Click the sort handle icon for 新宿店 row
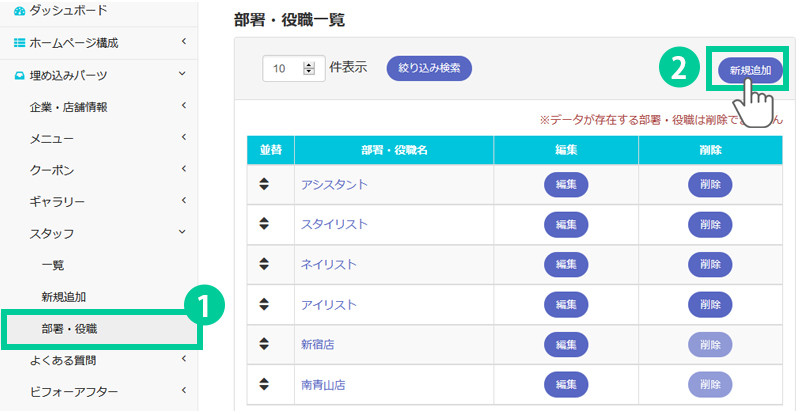 [265, 344]
